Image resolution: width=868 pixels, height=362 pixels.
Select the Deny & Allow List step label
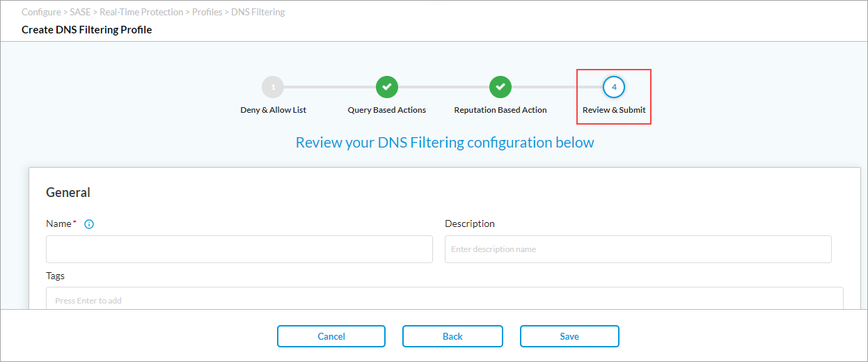pyautogui.click(x=273, y=110)
